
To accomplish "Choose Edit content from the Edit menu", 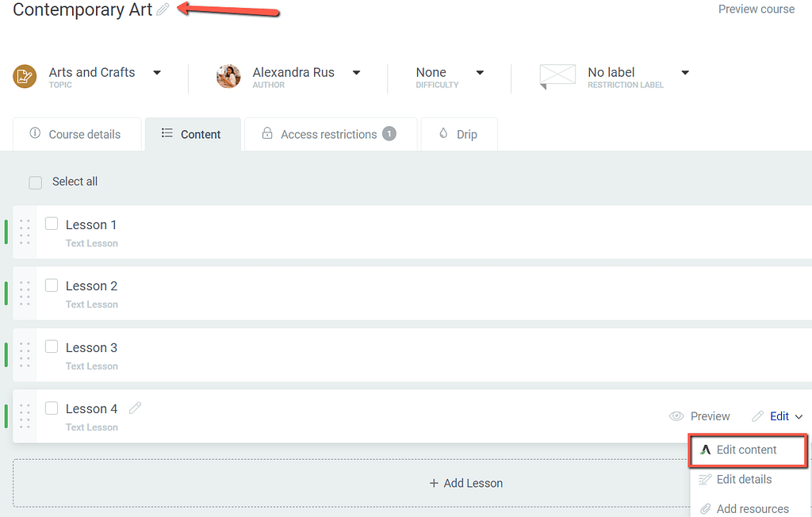I will (746, 450).
